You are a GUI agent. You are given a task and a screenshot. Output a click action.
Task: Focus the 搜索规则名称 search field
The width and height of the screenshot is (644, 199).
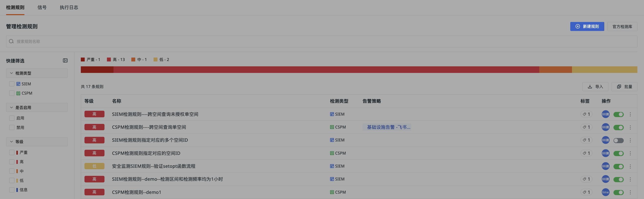322,41
